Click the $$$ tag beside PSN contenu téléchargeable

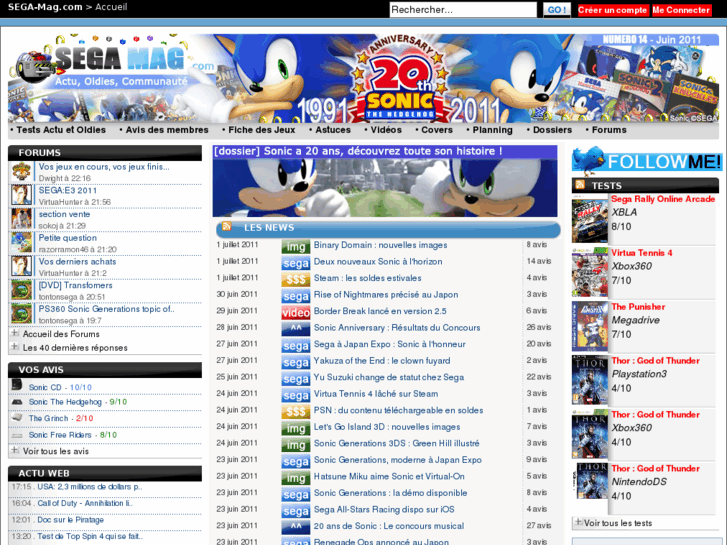(x=295, y=411)
